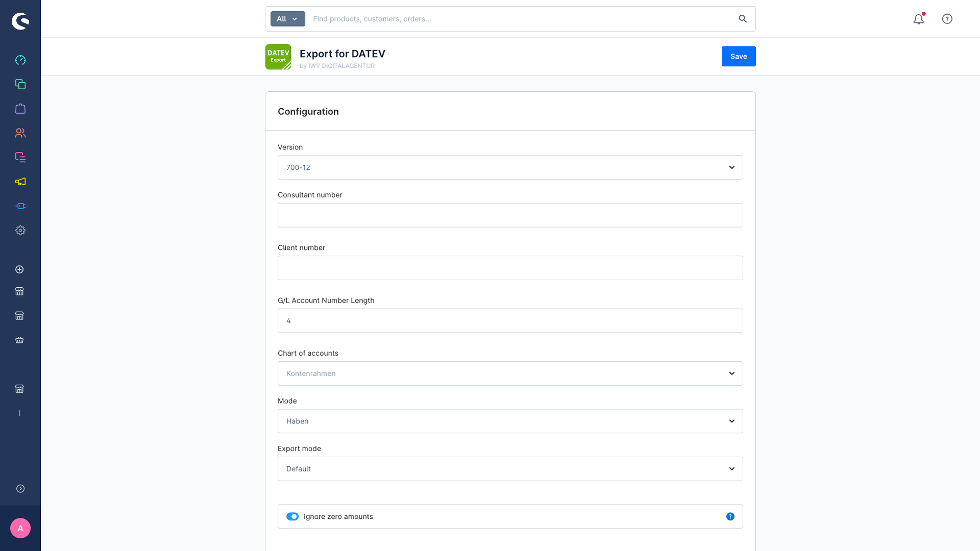Click the Export for DATEV title
The width and height of the screenshot is (980, 551).
tap(342, 54)
